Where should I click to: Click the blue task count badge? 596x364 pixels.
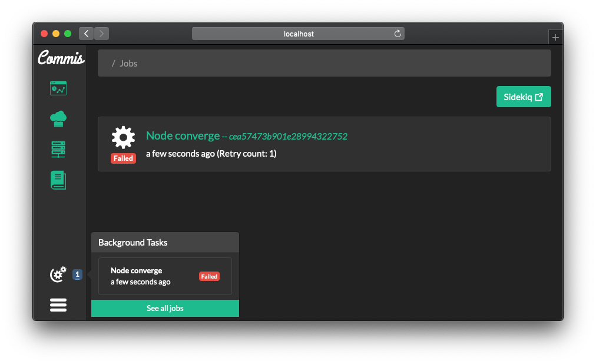pyautogui.click(x=77, y=274)
